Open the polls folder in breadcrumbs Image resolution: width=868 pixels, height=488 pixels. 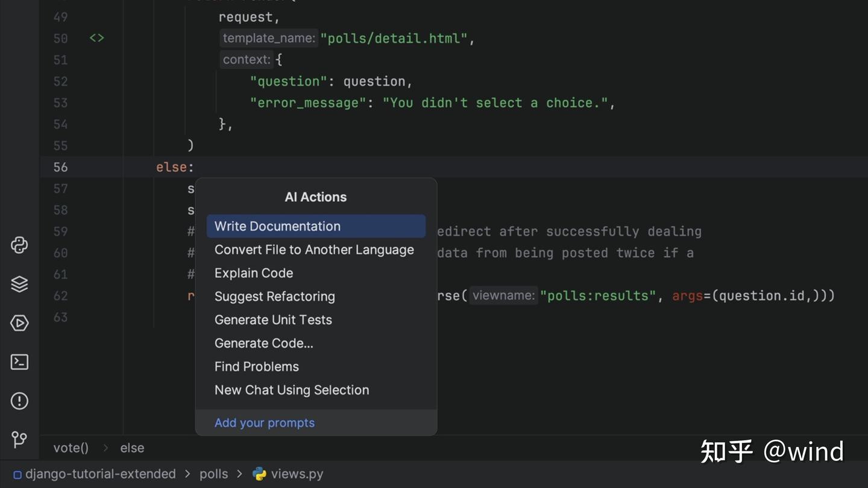click(213, 474)
